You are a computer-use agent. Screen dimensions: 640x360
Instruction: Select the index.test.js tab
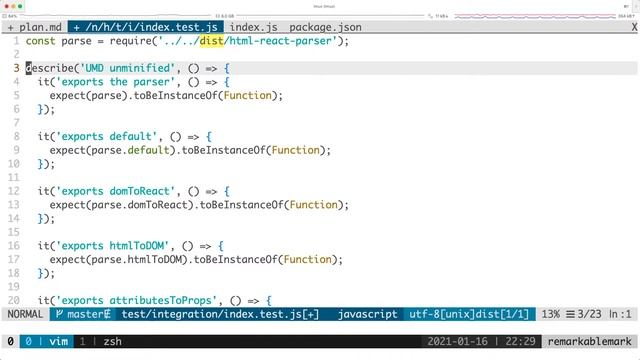146,27
